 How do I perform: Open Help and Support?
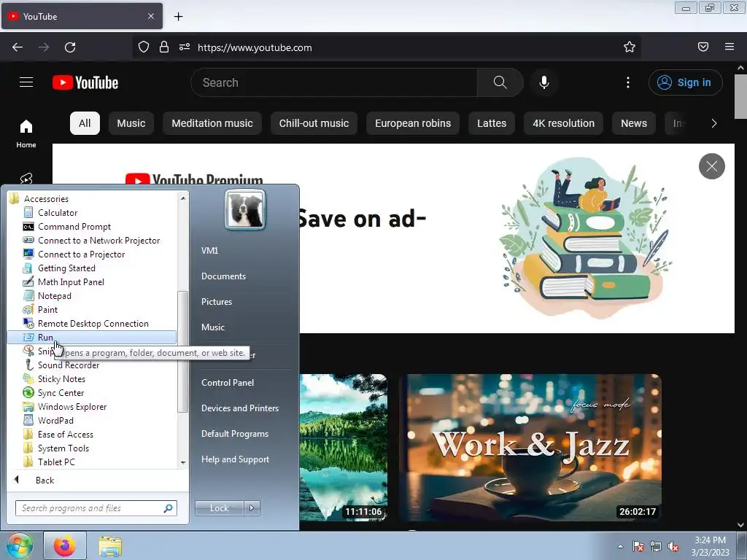coord(236,459)
